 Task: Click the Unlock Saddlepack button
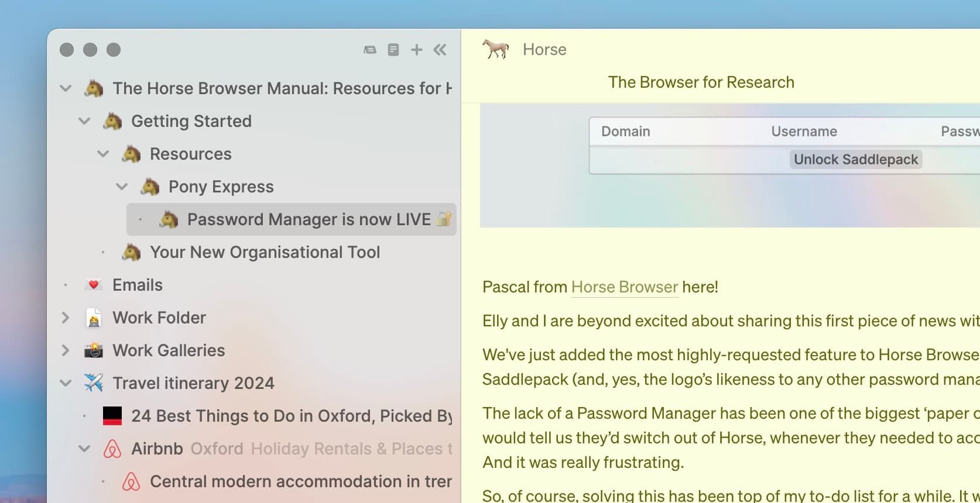tap(856, 160)
